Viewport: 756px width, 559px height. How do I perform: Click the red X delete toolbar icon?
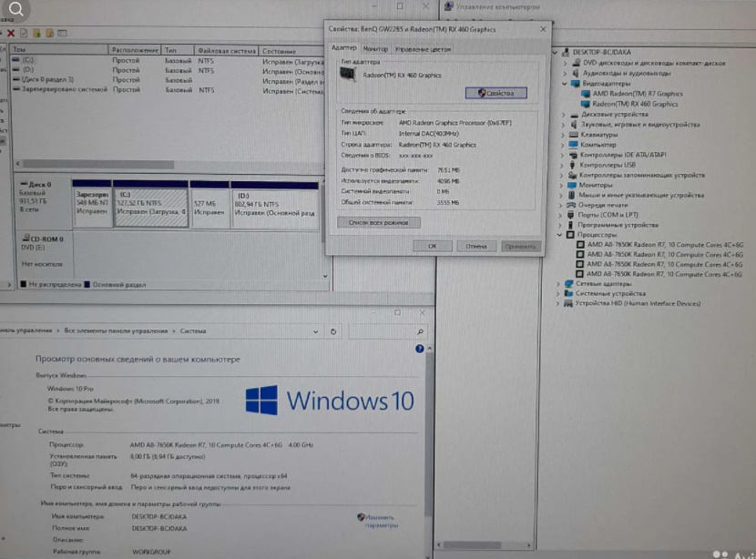click(x=11, y=34)
